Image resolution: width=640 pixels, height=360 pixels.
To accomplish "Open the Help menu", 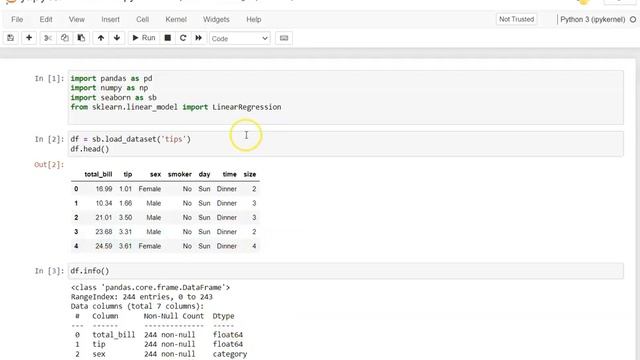I will click(x=253, y=19).
